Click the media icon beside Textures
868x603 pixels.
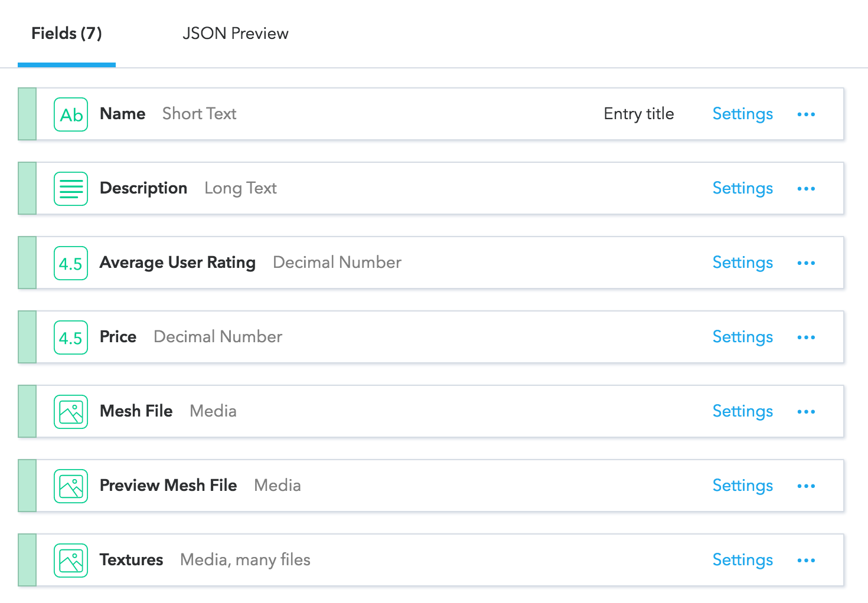click(71, 561)
